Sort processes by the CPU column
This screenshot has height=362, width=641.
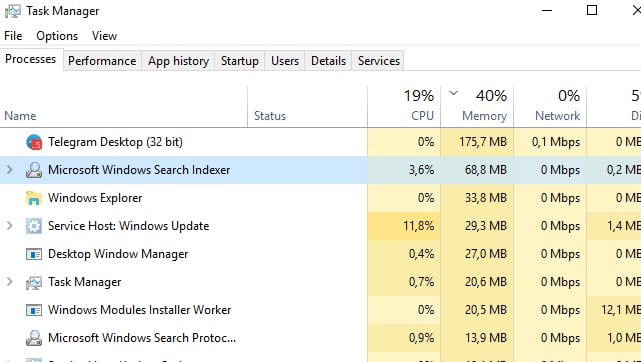[404, 106]
